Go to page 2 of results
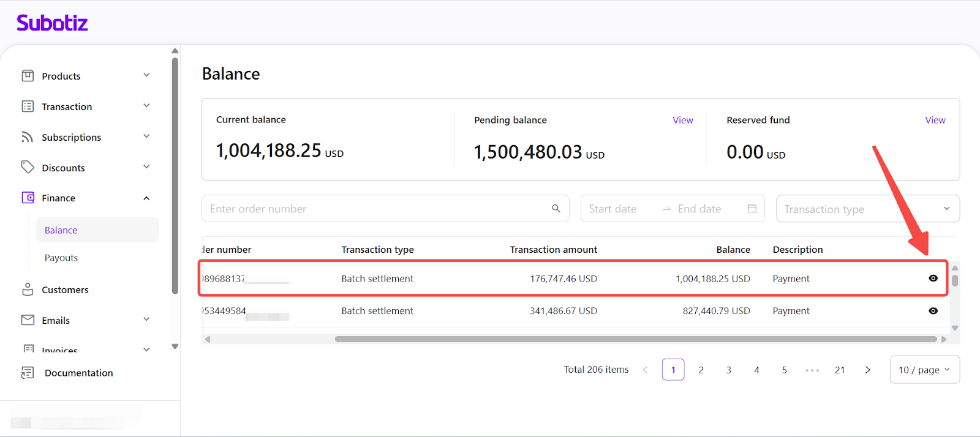980x437 pixels. point(701,370)
